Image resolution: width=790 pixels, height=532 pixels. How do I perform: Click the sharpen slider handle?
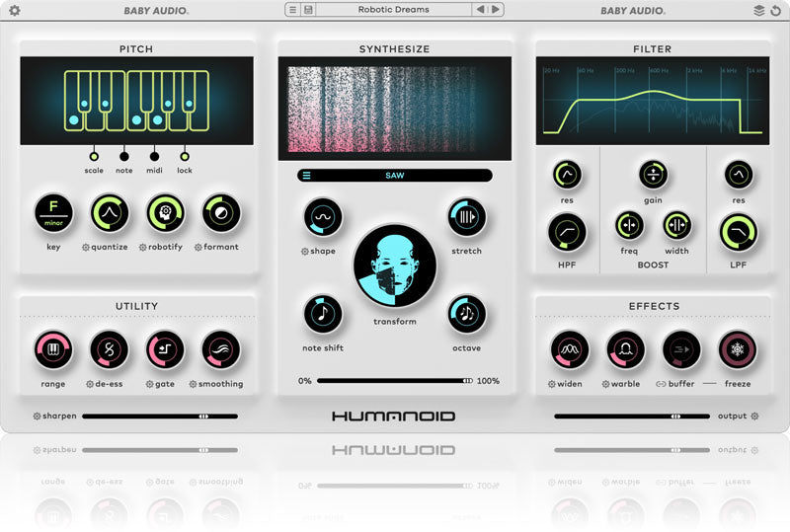tap(203, 417)
